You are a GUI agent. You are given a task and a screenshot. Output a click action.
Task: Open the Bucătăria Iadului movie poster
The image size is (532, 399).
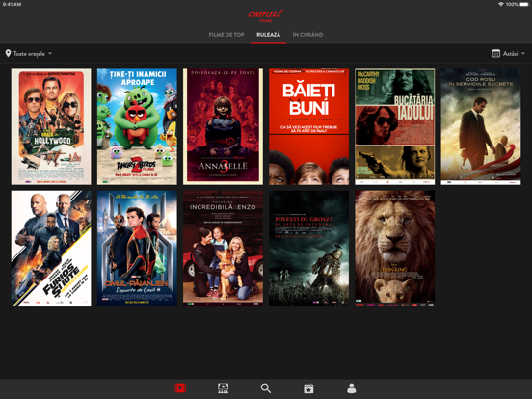(x=394, y=126)
